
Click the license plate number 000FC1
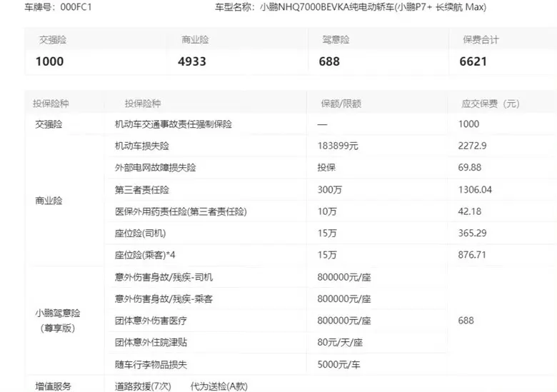coord(76,7)
